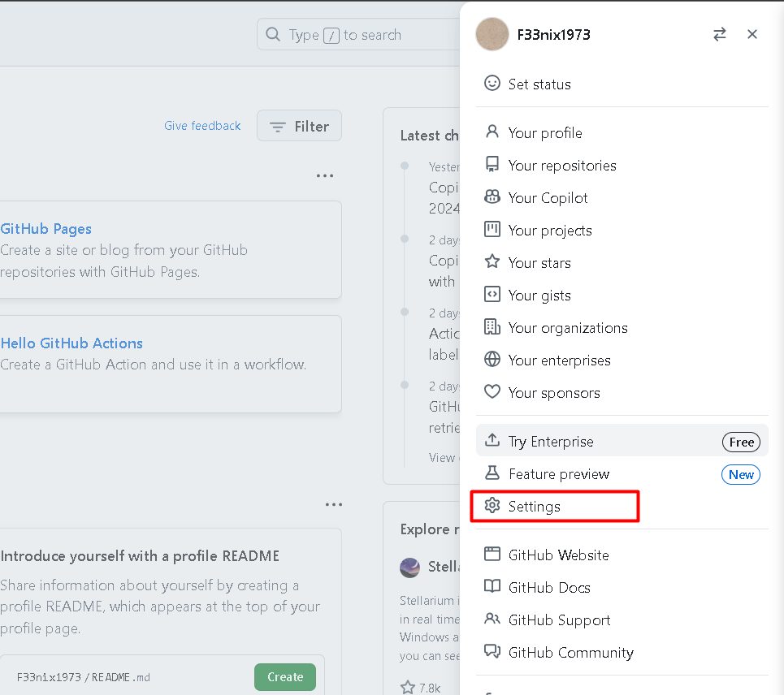This screenshot has width=784, height=695.
Task: Select Your projects in the menu
Action: click(x=622, y=231)
